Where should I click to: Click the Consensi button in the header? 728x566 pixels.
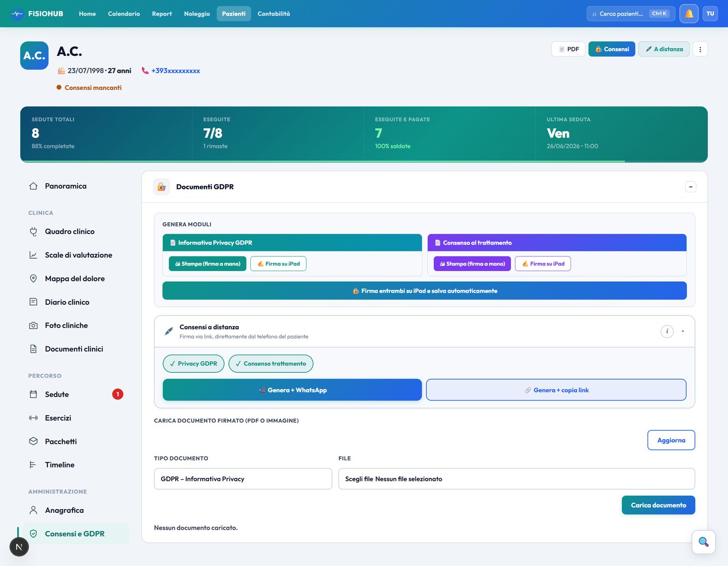pos(612,49)
